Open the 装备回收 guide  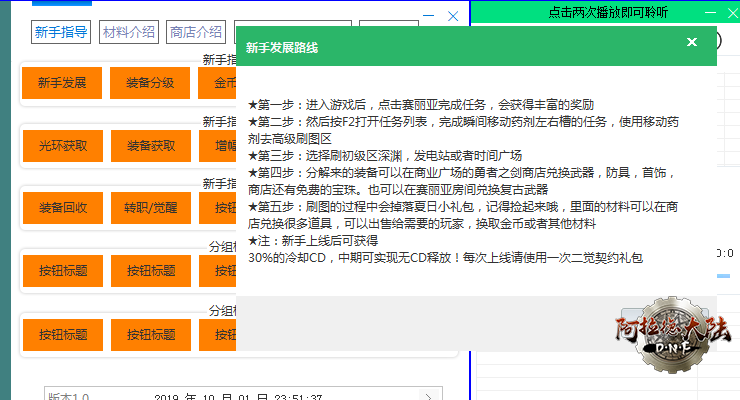click(x=62, y=209)
